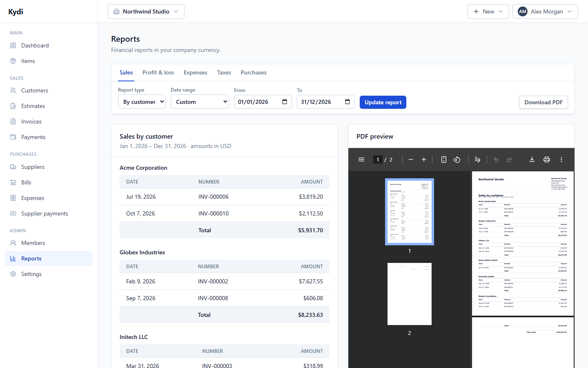
Task: Open the calendar picker in To date field
Action: tap(347, 102)
